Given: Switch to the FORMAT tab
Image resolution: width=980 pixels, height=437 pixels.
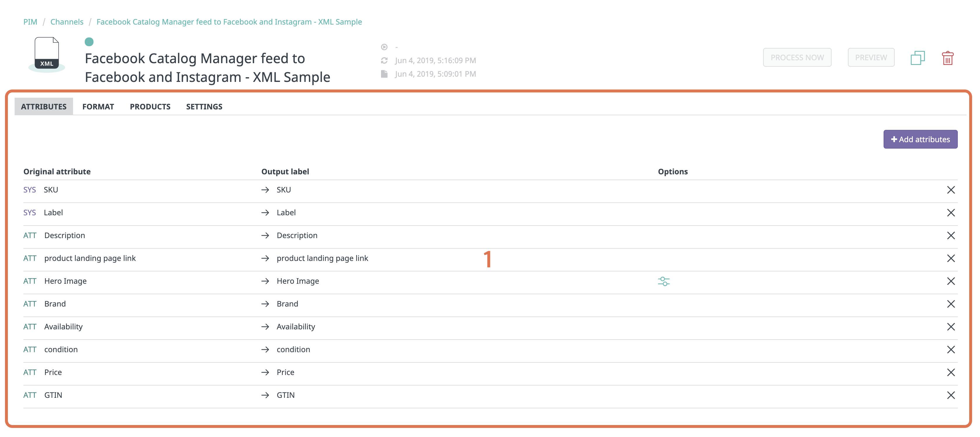Looking at the screenshot, I should tap(98, 106).
